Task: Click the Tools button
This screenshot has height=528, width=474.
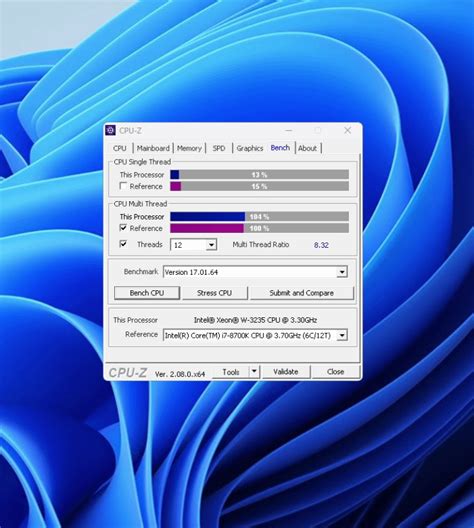Action: coord(231,372)
